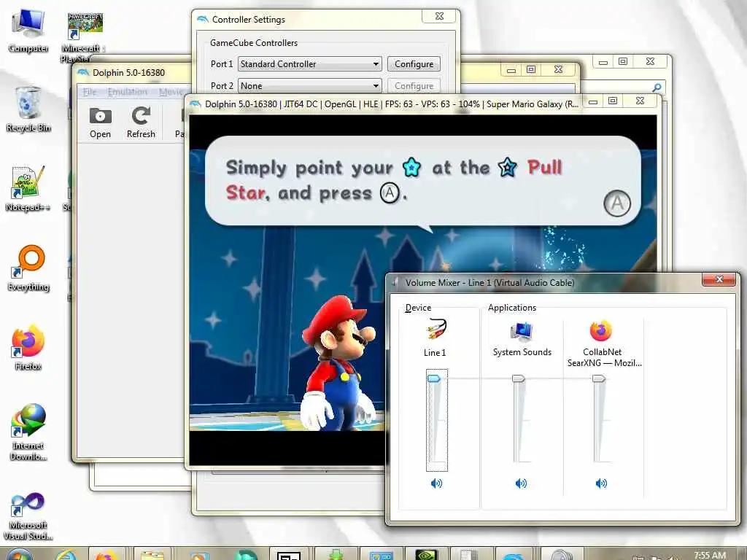Screen dimensions: 747x560
Task: Mute the CollabNet SearXNG Firefox audio
Action: (601, 483)
